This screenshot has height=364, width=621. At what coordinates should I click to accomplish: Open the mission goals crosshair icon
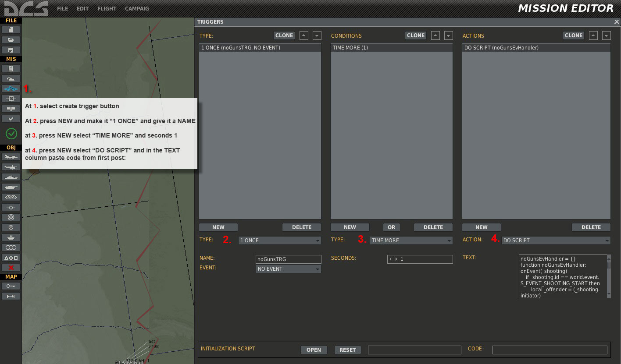(x=11, y=99)
